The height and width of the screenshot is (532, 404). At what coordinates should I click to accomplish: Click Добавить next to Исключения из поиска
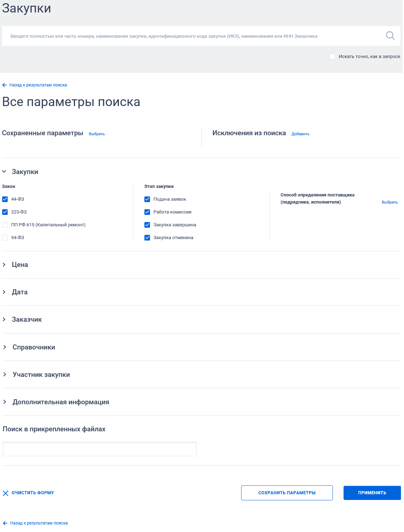click(x=301, y=134)
